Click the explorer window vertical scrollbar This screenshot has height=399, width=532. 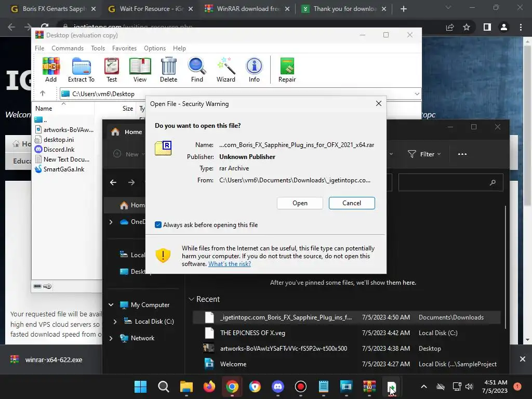tap(506, 267)
